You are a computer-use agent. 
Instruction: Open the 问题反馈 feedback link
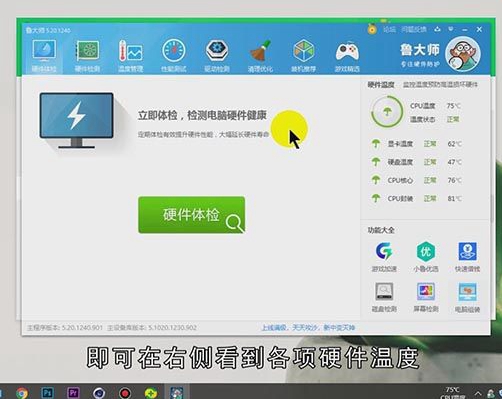pos(414,30)
